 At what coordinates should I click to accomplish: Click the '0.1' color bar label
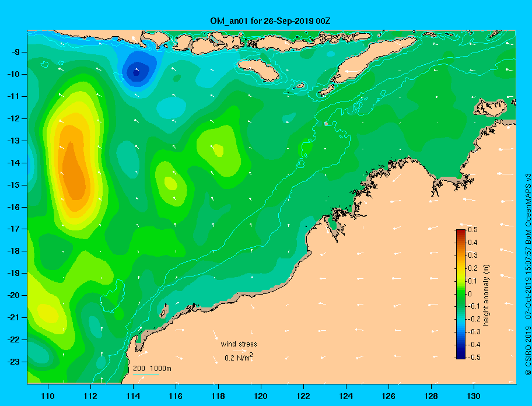pyautogui.click(x=473, y=281)
